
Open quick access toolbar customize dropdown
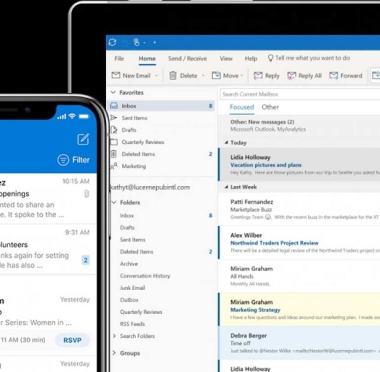pos(154,43)
